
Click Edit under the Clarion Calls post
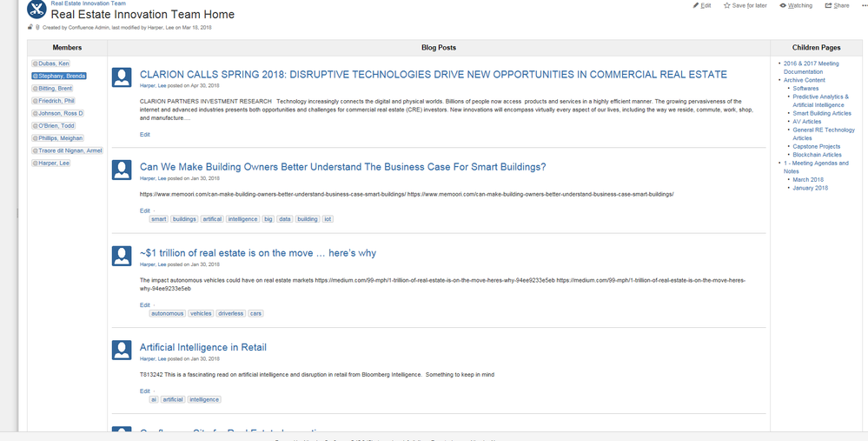(144, 135)
